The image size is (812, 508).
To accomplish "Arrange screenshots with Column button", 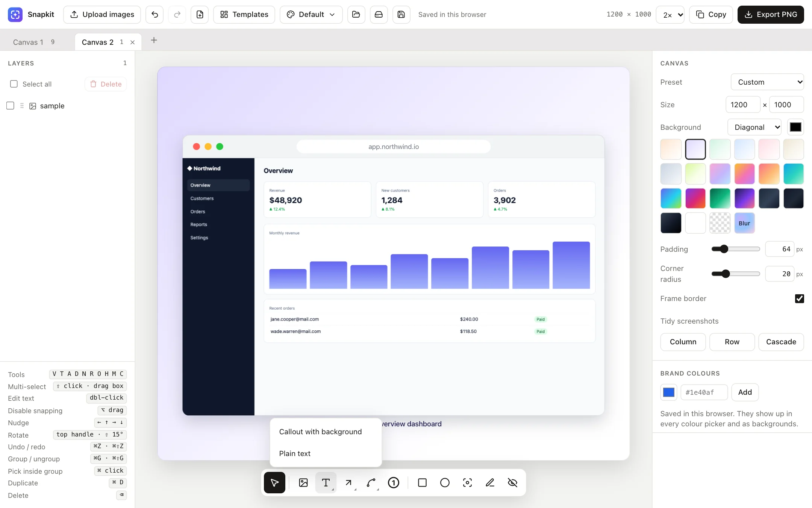I will (x=683, y=342).
